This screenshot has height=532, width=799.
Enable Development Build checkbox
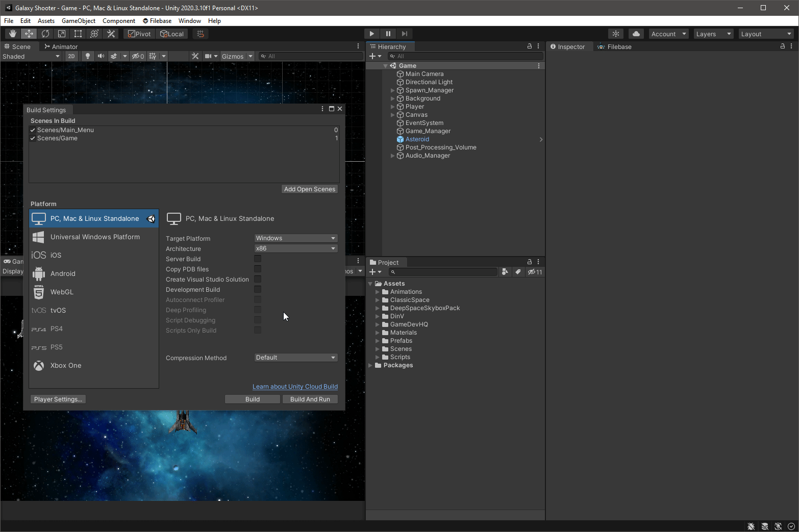[258, 289]
